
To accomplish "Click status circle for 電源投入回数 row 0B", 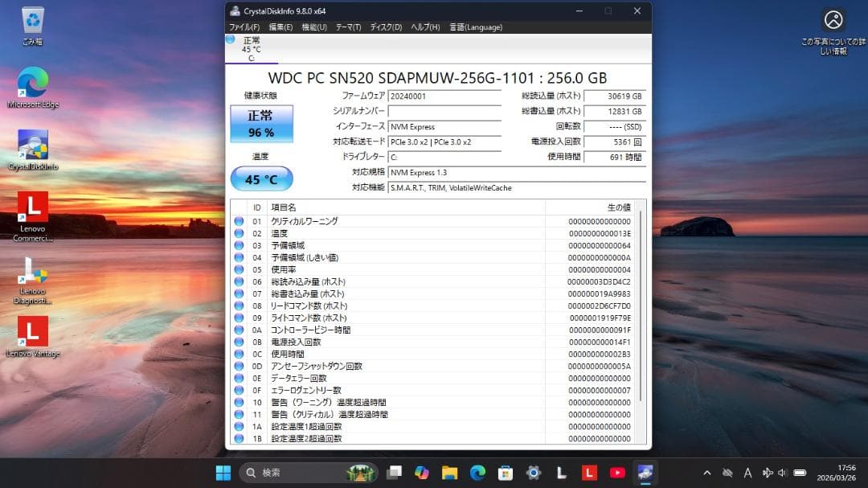I will pyautogui.click(x=239, y=342).
